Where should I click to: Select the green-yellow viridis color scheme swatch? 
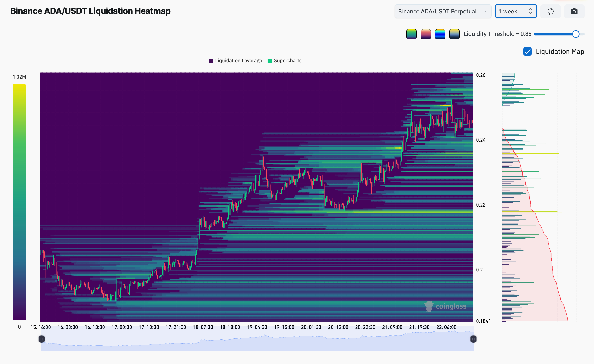[411, 34]
